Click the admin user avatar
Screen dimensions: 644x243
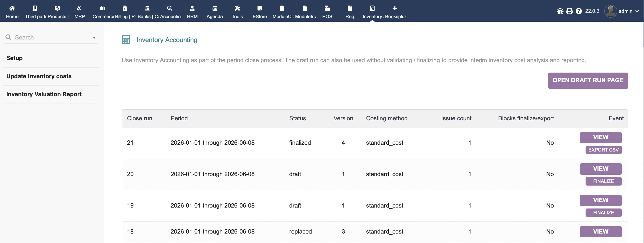[x=610, y=11]
